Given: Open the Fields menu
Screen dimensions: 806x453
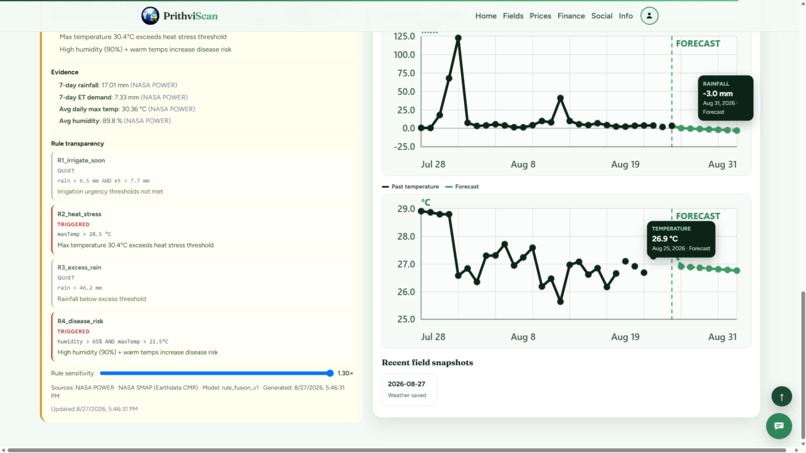Looking at the screenshot, I should click(513, 16).
